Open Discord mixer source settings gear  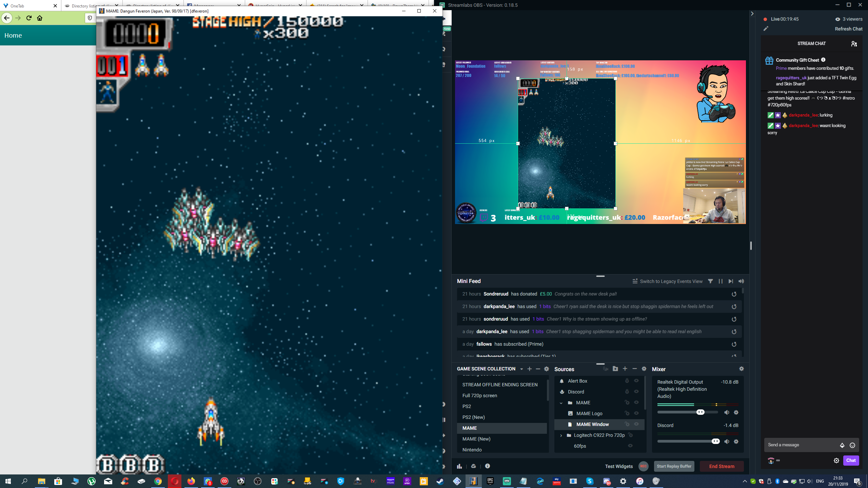pos(736,442)
